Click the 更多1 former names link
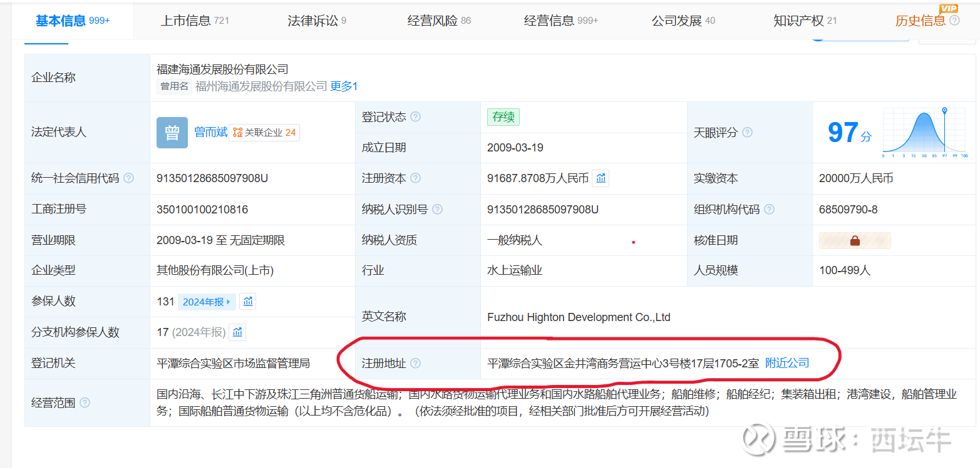The image size is (980, 470). tap(344, 86)
